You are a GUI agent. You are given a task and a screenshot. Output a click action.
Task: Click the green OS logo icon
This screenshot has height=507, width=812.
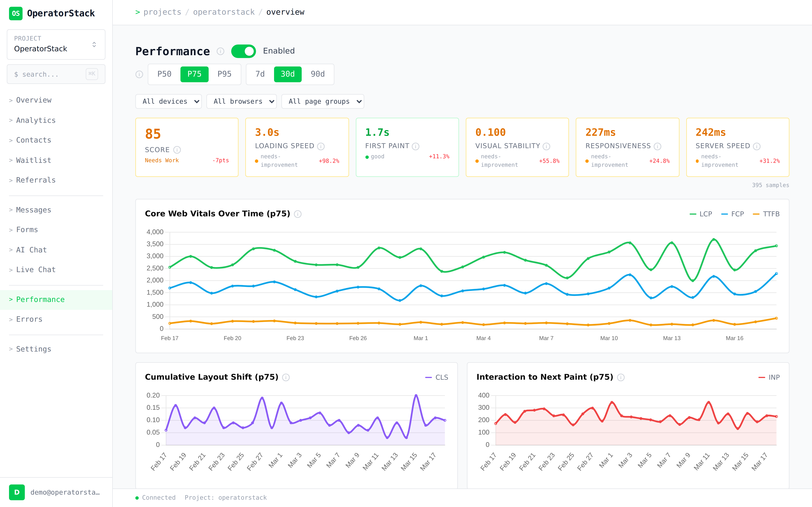[15, 13]
